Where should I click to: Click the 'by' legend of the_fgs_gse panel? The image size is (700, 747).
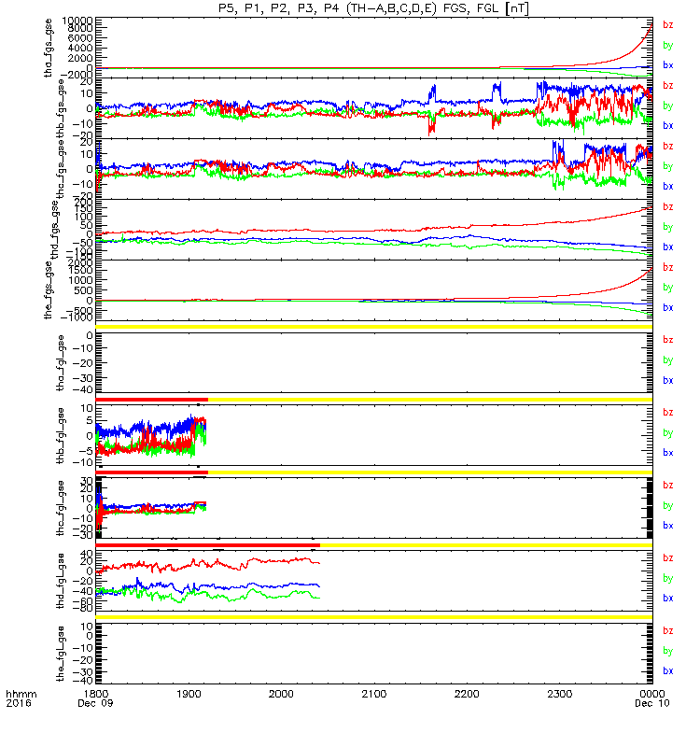pyautogui.click(x=668, y=288)
